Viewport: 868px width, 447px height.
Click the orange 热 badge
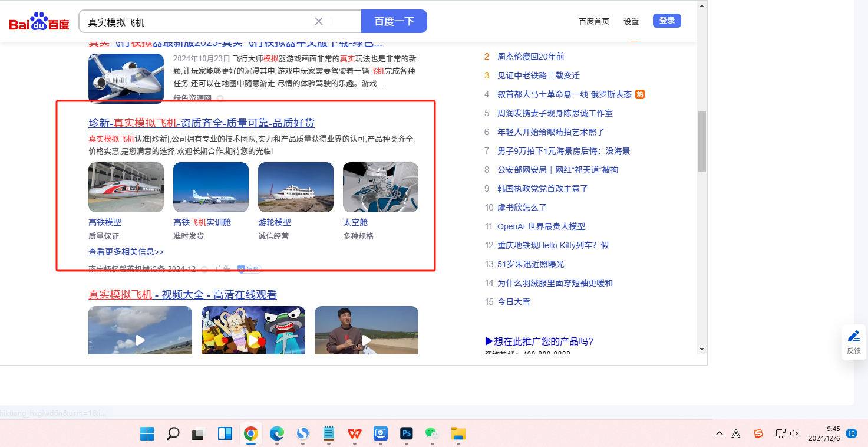tap(640, 94)
